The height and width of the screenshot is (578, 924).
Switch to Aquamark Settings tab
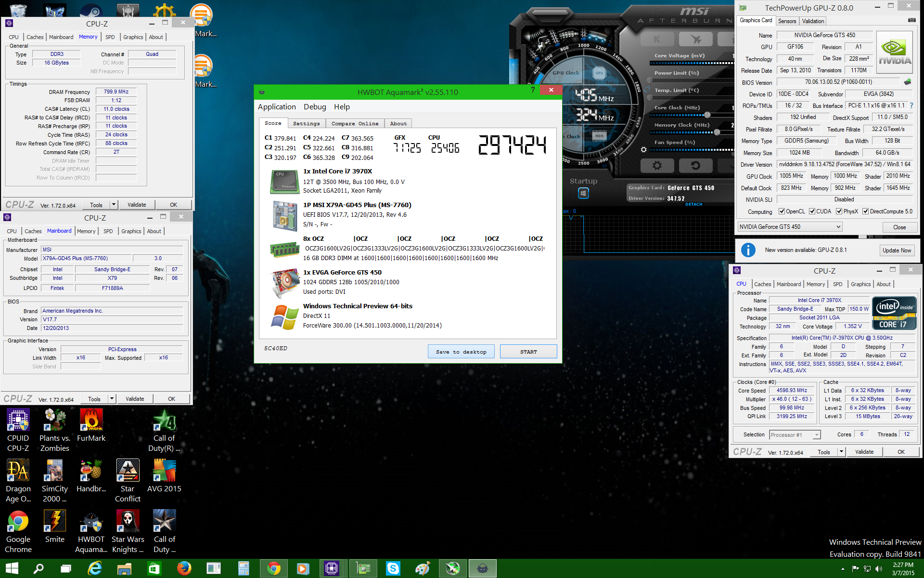pos(306,124)
